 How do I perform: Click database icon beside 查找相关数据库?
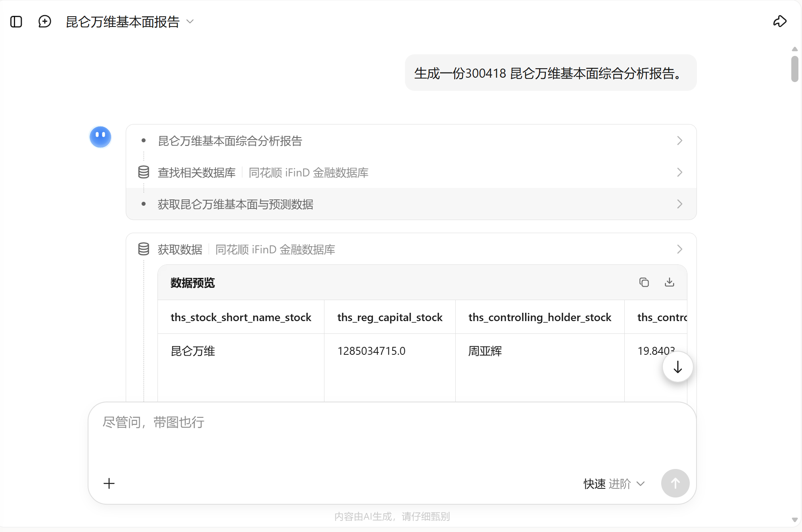click(x=144, y=172)
